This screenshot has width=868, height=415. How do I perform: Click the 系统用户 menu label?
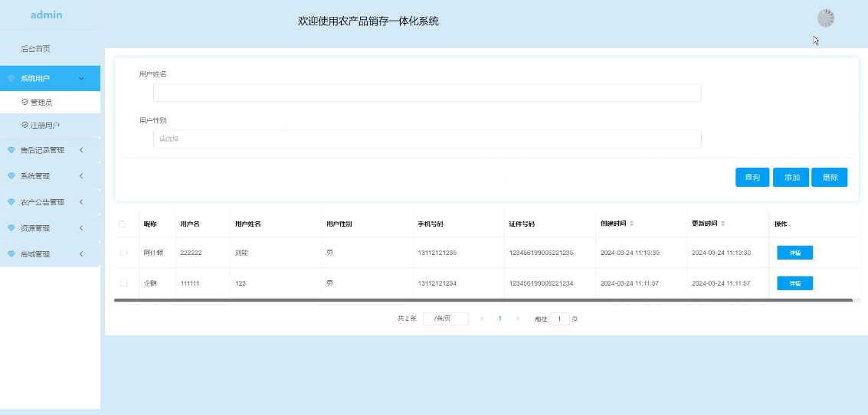35,79
